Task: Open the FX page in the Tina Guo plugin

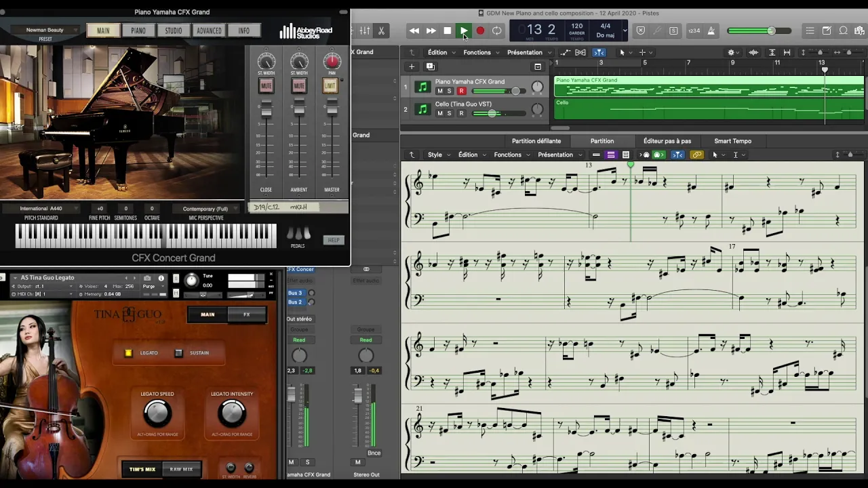Action: coord(247,314)
